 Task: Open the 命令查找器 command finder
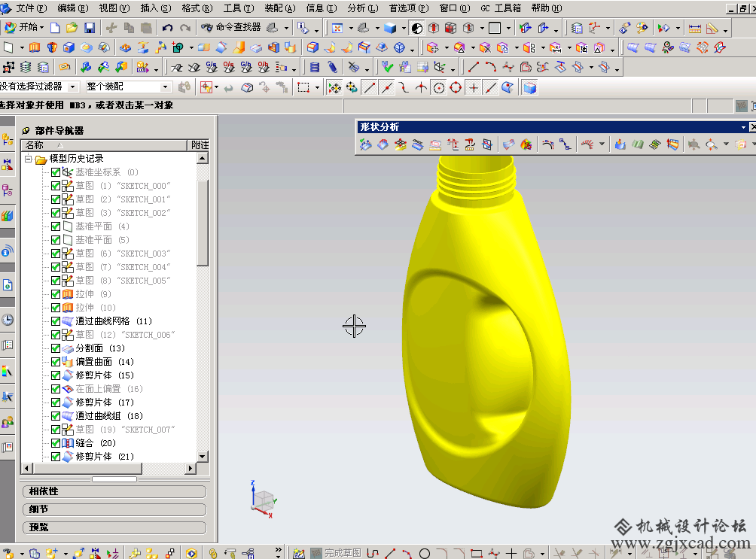(231, 28)
